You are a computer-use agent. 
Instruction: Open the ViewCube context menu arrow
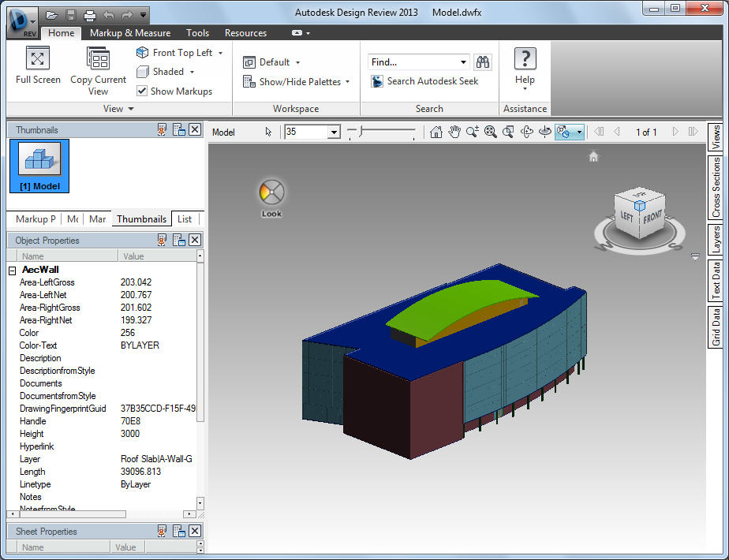point(695,256)
